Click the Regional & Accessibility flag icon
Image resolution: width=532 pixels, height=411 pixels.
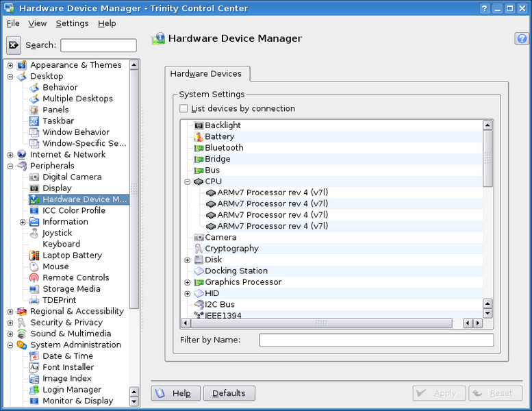22,311
